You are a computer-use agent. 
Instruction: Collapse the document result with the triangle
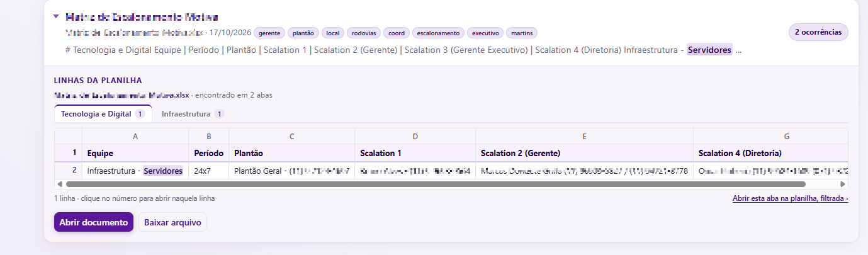[56, 17]
